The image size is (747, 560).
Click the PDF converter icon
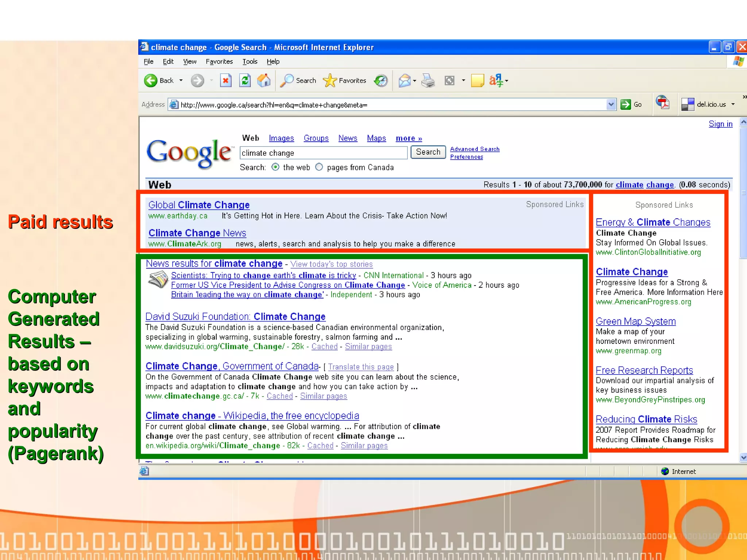coord(662,102)
